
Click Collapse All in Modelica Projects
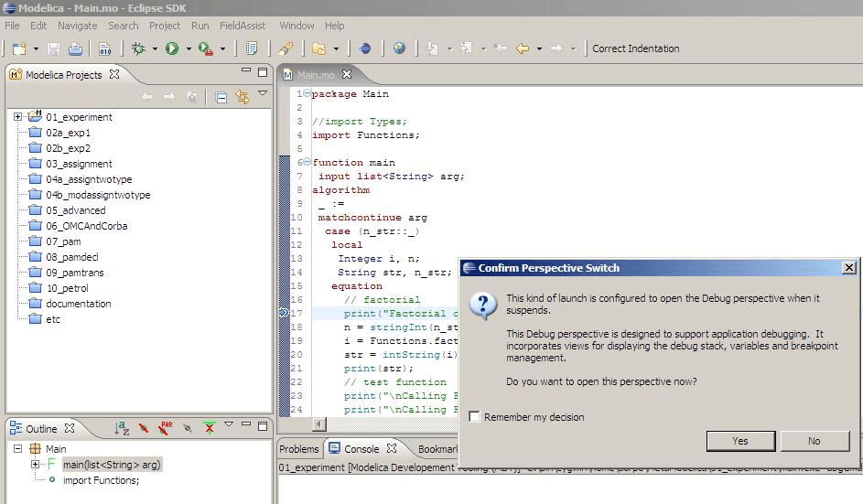coord(221,97)
